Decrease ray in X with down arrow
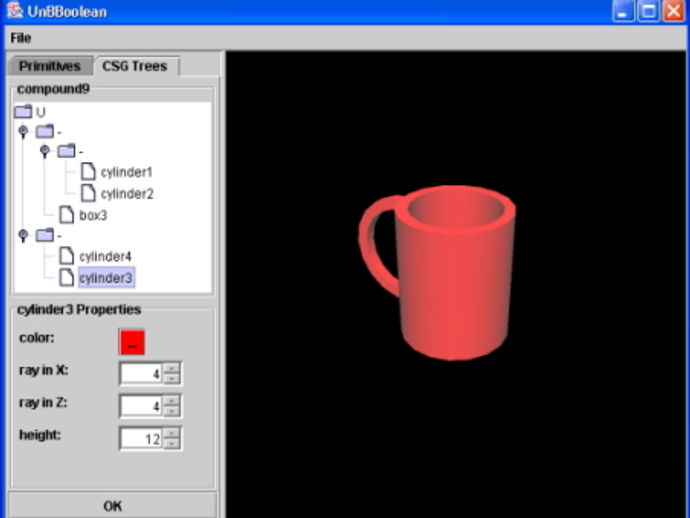The width and height of the screenshot is (690, 518). [172, 379]
